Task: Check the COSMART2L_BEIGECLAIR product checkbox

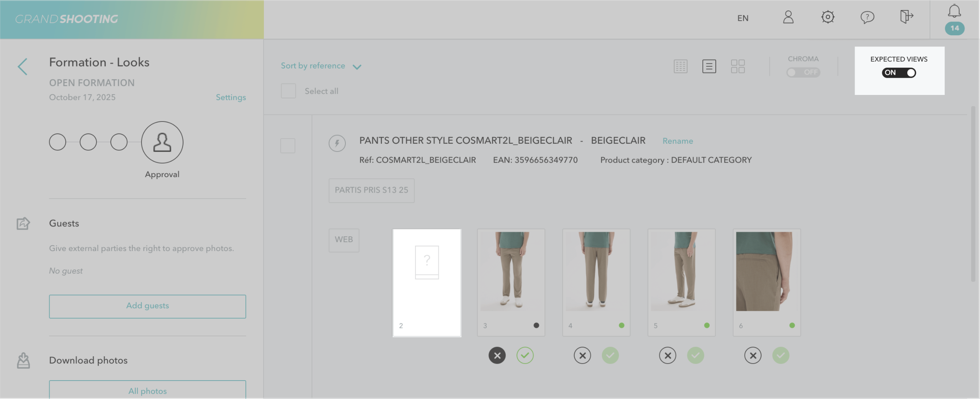Action: pyautogui.click(x=288, y=146)
